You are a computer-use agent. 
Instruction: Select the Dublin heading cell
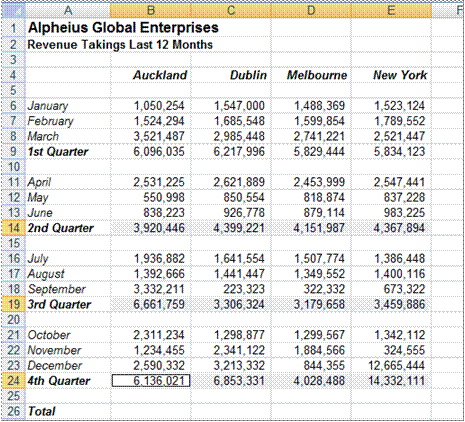(x=231, y=75)
